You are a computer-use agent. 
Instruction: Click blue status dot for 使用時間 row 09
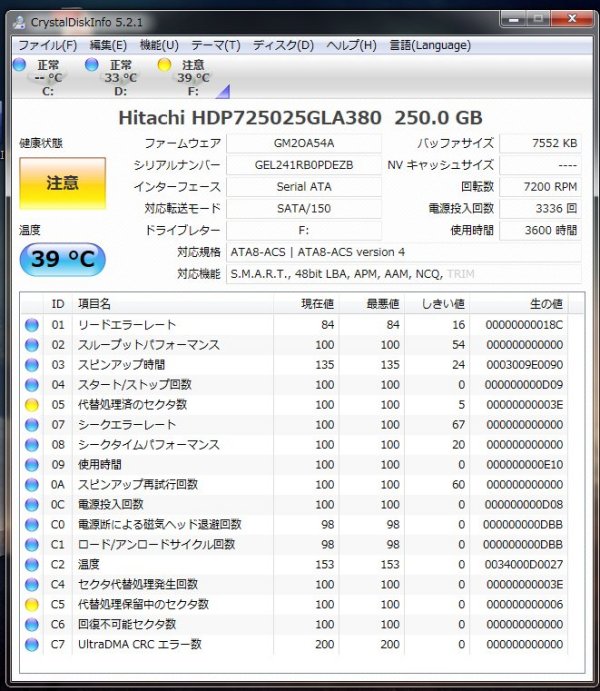(32, 465)
